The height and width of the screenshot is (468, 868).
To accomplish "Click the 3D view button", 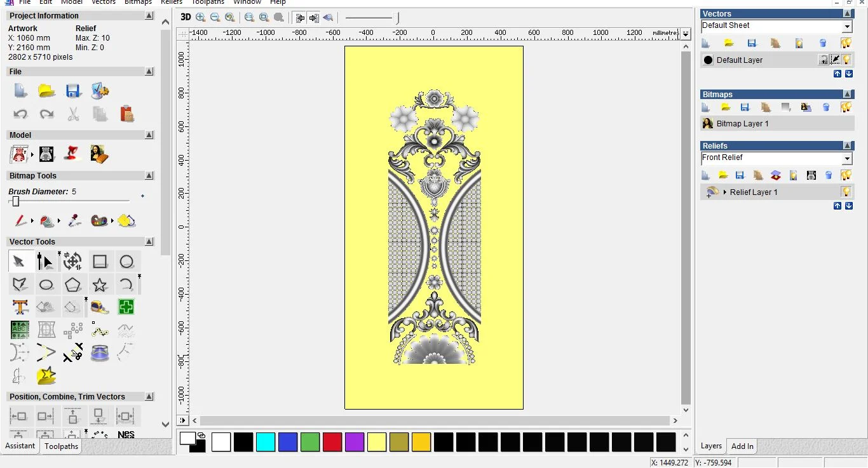I will [x=185, y=17].
